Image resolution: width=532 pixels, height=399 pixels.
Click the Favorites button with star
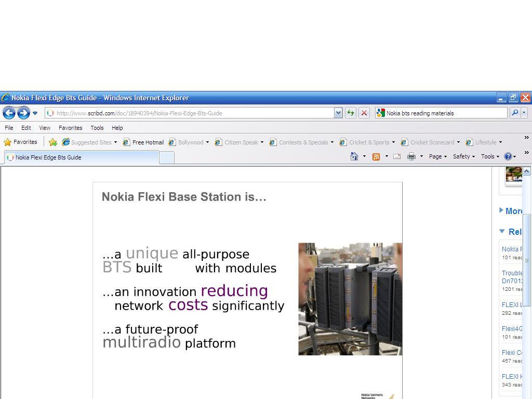[21, 142]
